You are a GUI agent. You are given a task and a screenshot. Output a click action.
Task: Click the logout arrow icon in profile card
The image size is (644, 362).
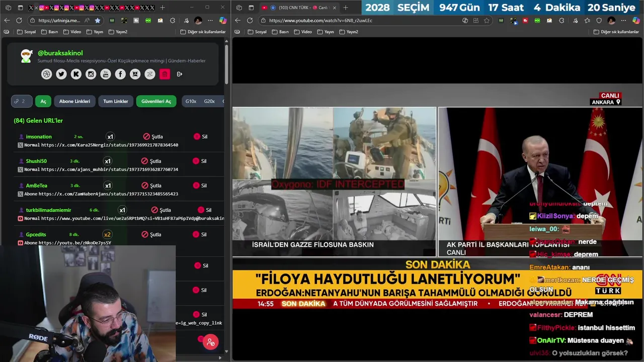coord(180,74)
